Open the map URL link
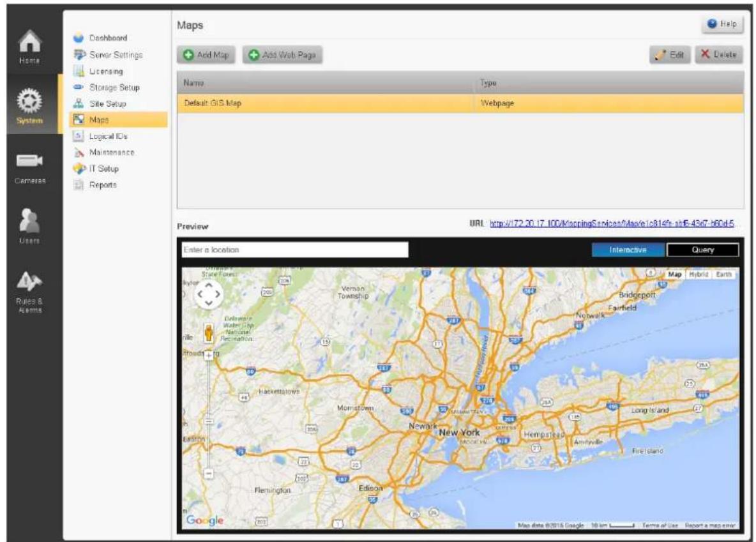The height and width of the screenshot is (542, 756). 612,223
